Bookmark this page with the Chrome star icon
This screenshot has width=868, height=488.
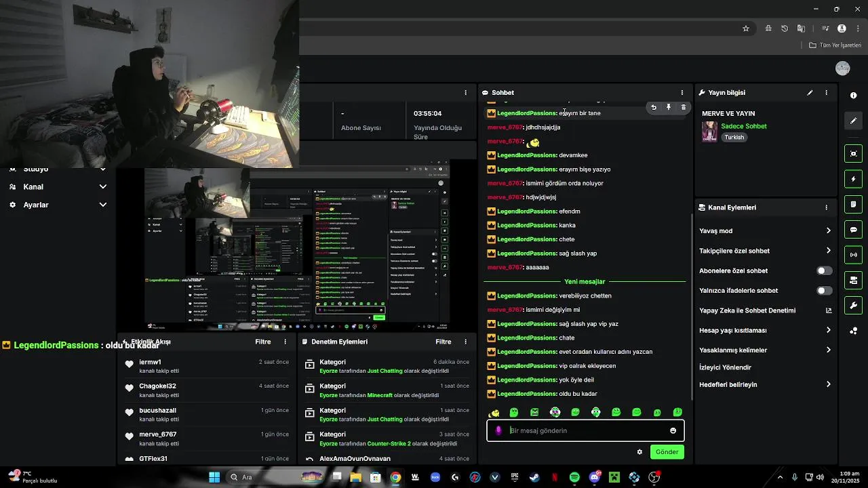(x=746, y=28)
